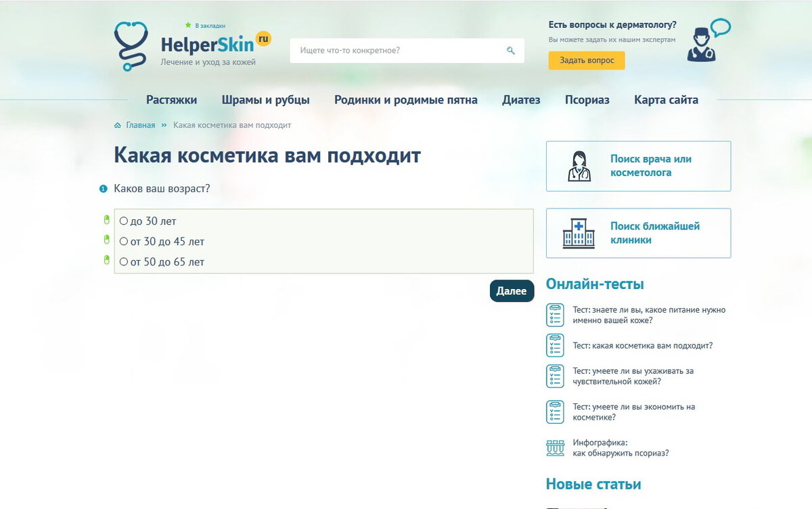Click 'Поиск ближайшей клиники' link
The image size is (812, 509).
coord(655,233)
